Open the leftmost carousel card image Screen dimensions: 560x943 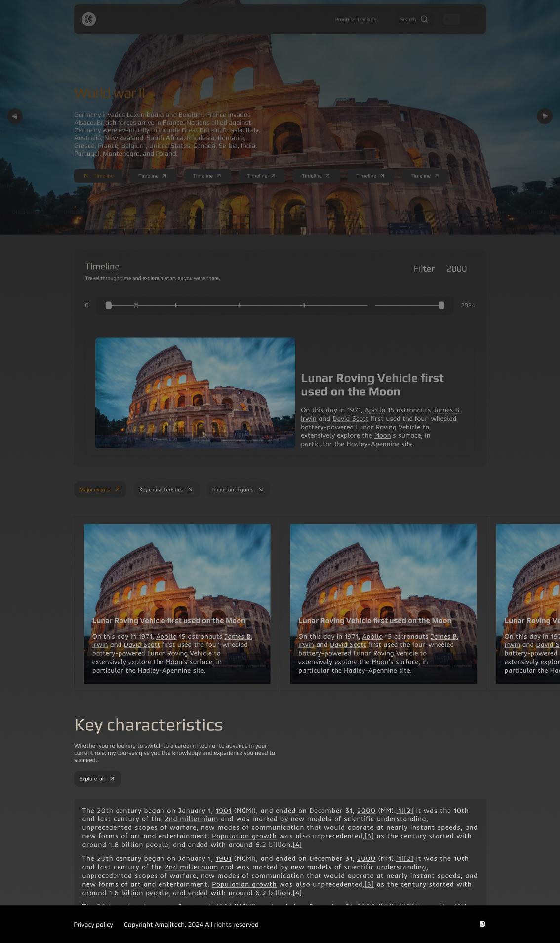coord(177,604)
